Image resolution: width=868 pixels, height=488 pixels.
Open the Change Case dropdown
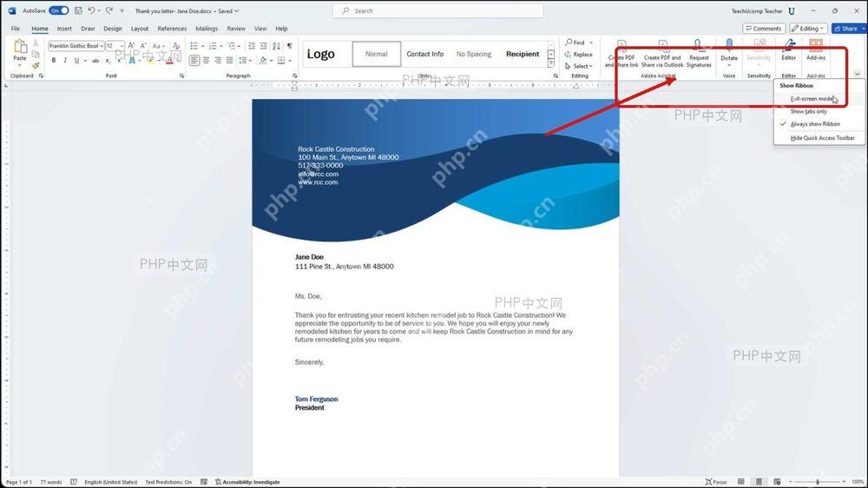click(158, 46)
